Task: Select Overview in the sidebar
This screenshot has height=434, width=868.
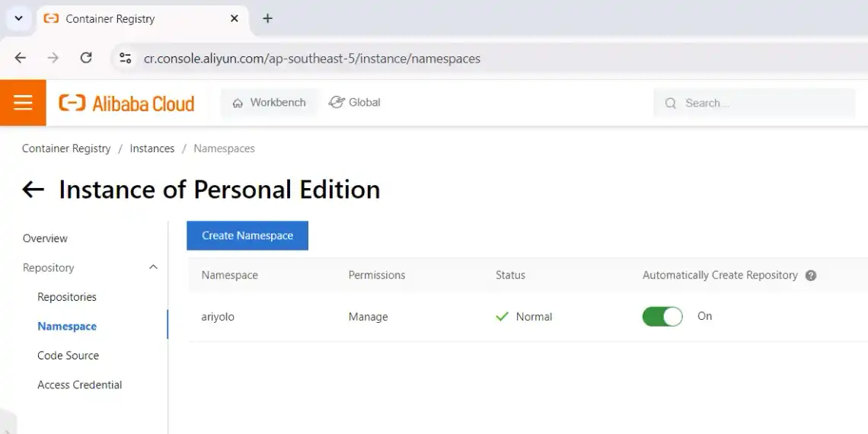Action: click(45, 238)
